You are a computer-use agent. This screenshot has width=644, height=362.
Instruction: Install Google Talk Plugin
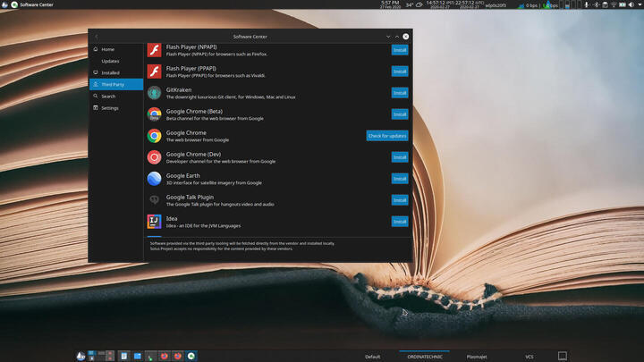pos(400,200)
